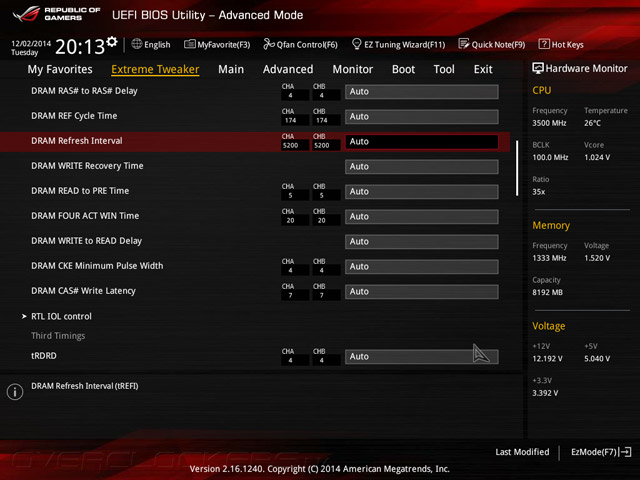Click the info icon beside the tREFI description
This screenshot has height=480, width=640.
[15, 392]
